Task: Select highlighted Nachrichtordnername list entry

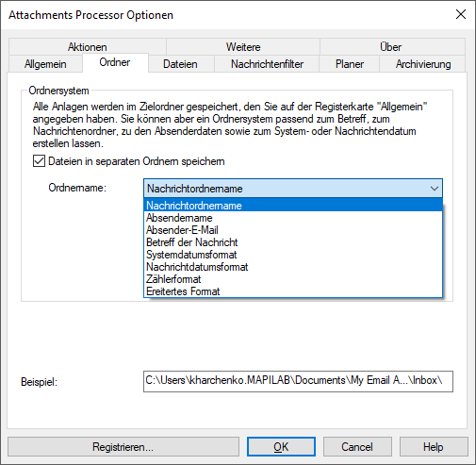Action: click(293, 206)
